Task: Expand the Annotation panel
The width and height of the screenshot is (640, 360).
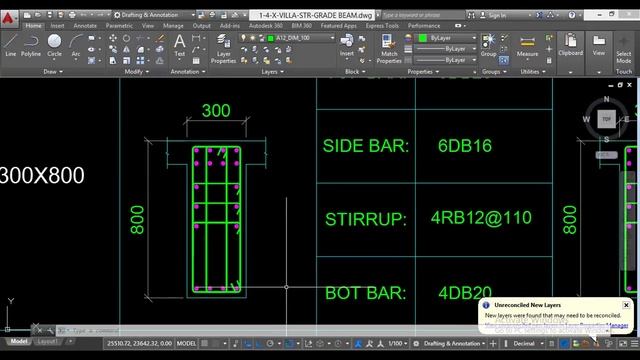Action: click(x=188, y=72)
